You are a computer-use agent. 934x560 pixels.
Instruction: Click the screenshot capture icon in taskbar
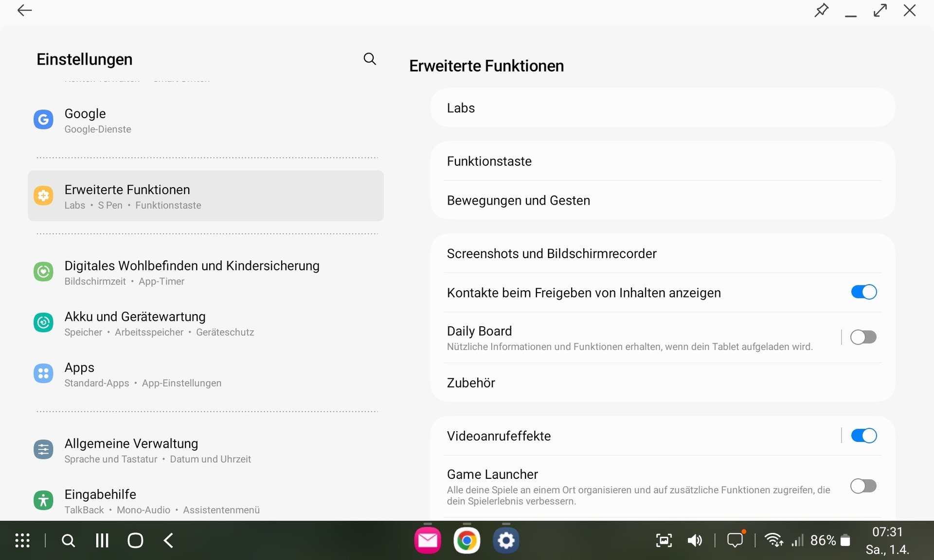click(664, 541)
